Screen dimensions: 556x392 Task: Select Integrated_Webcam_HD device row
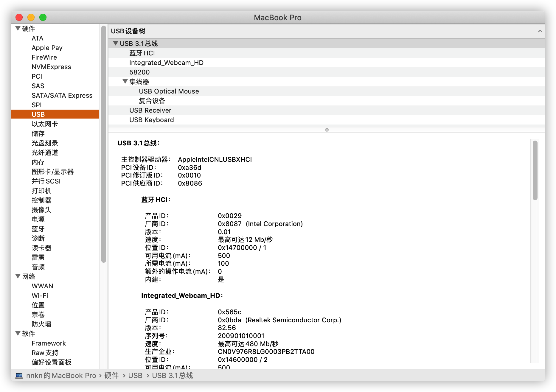(327, 63)
